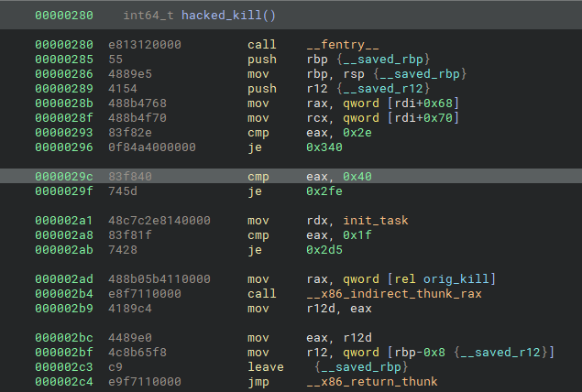Image resolution: width=582 pixels, height=392 pixels.
Task: Click address 000002ad
Action: pyautogui.click(x=64, y=279)
